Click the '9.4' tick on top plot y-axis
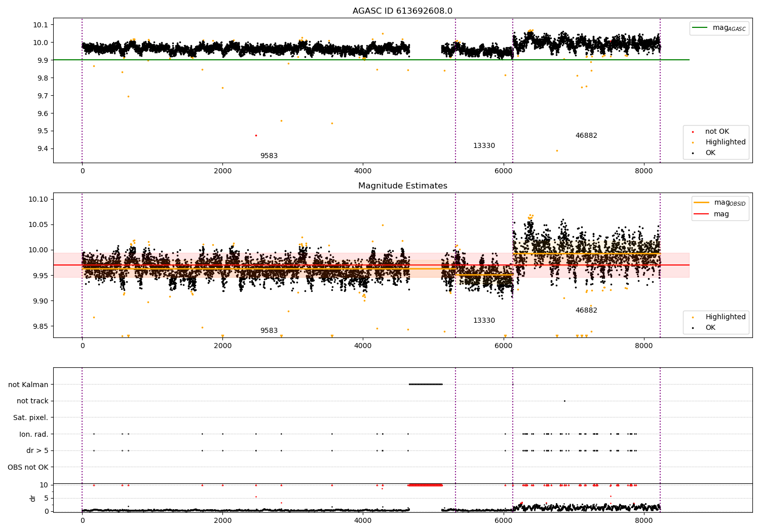This screenshot has height=532, width=760. coord(43,149)
